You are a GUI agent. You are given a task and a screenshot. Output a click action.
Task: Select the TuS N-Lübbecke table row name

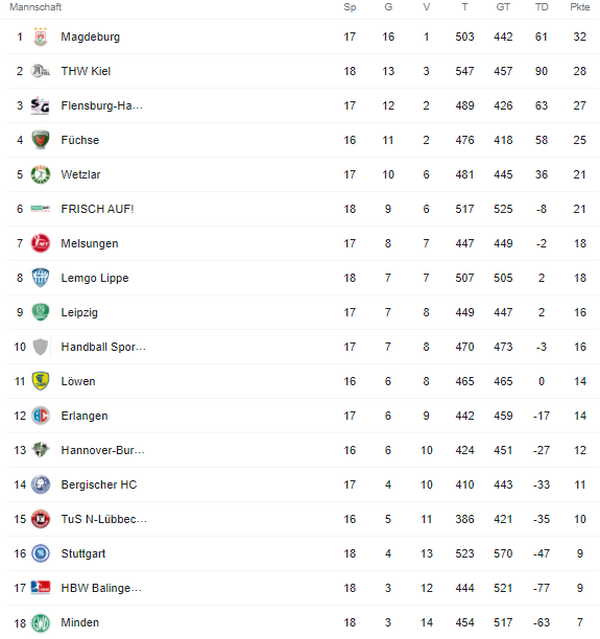pos(104,519)
